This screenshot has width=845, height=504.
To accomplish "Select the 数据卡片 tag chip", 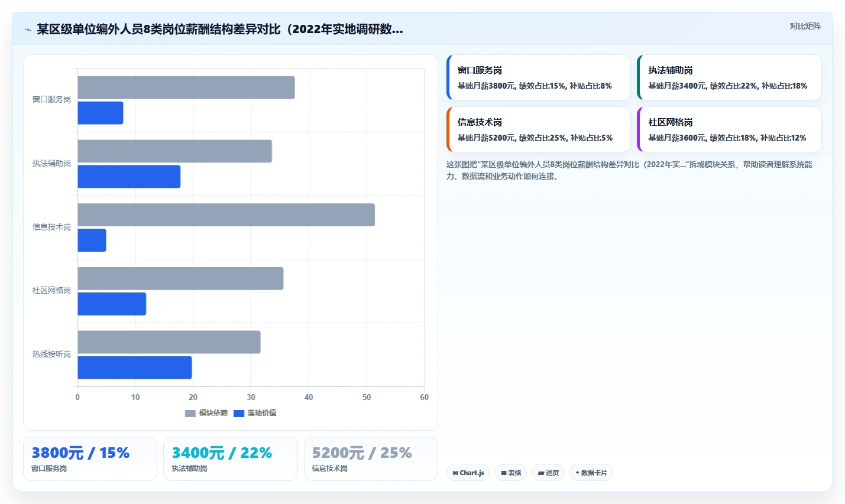I will coord(591,473).
